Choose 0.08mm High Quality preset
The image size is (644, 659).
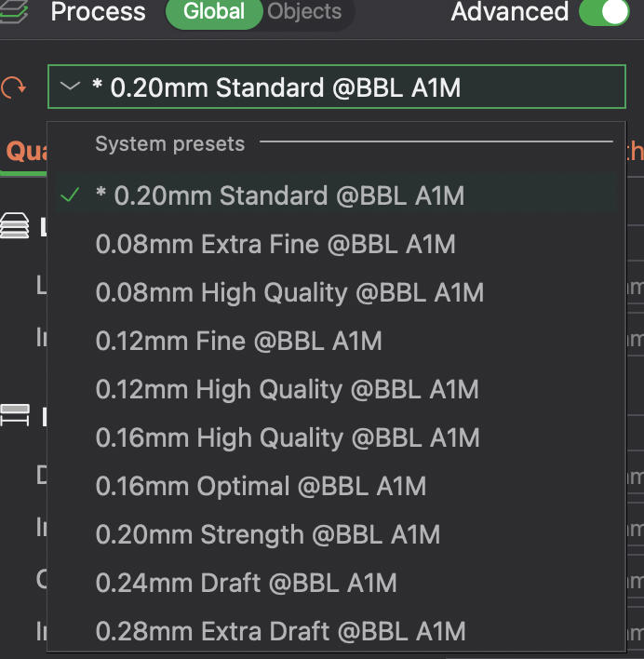[289, 292]
